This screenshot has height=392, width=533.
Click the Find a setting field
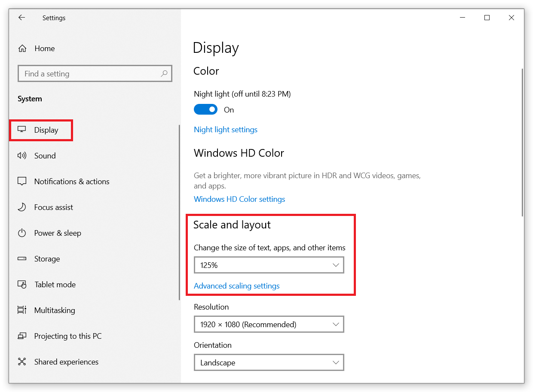pyautogui.click(x=90, y=73)
